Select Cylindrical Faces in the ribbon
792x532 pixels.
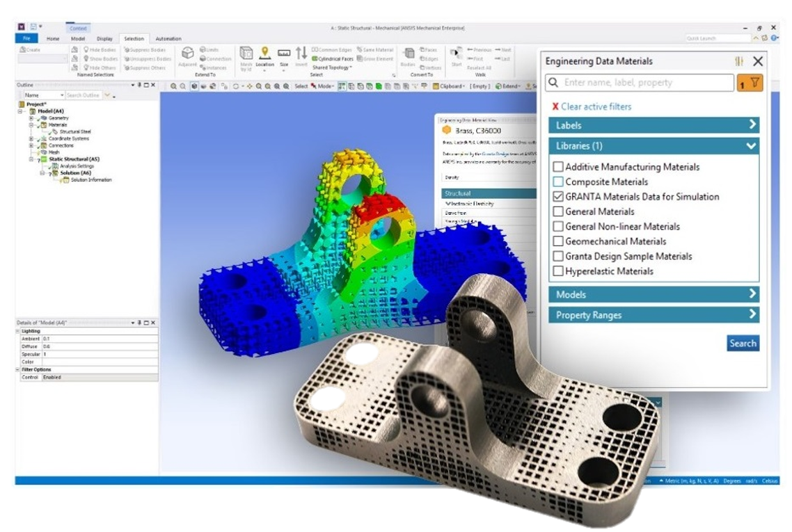point(333,58)
